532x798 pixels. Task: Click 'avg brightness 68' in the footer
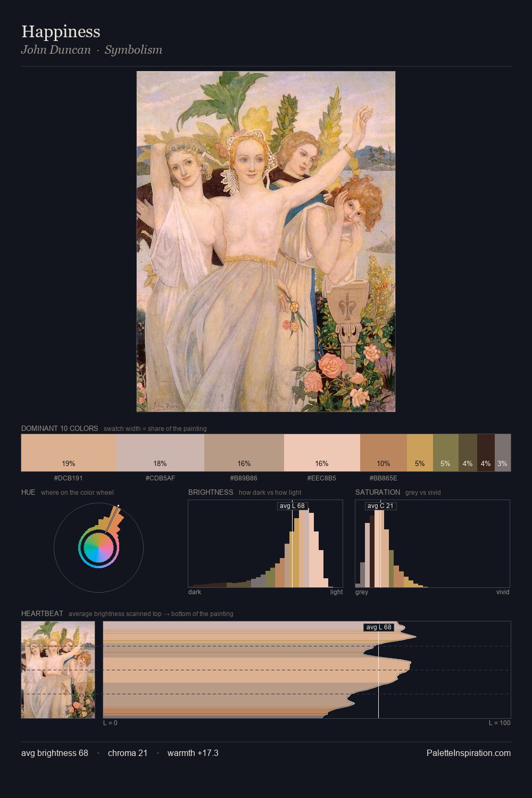pyautogui.click(x=55, y=753)
